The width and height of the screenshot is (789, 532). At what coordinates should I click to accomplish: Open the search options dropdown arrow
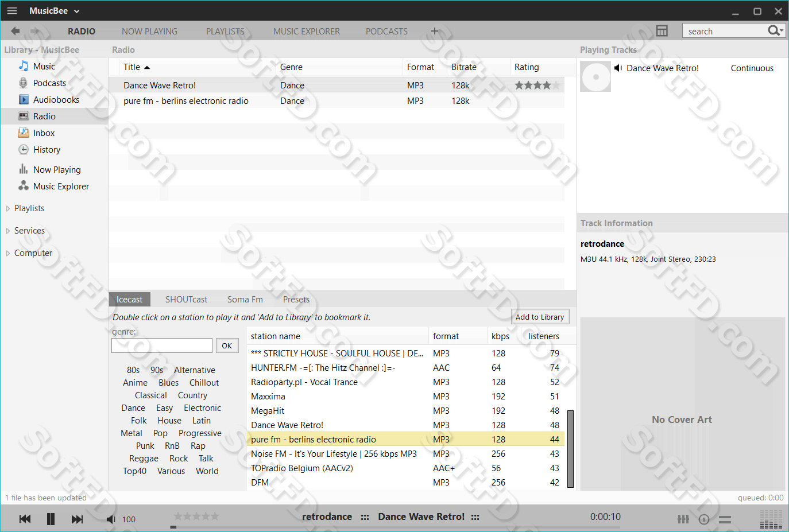(x=782, y=31)
